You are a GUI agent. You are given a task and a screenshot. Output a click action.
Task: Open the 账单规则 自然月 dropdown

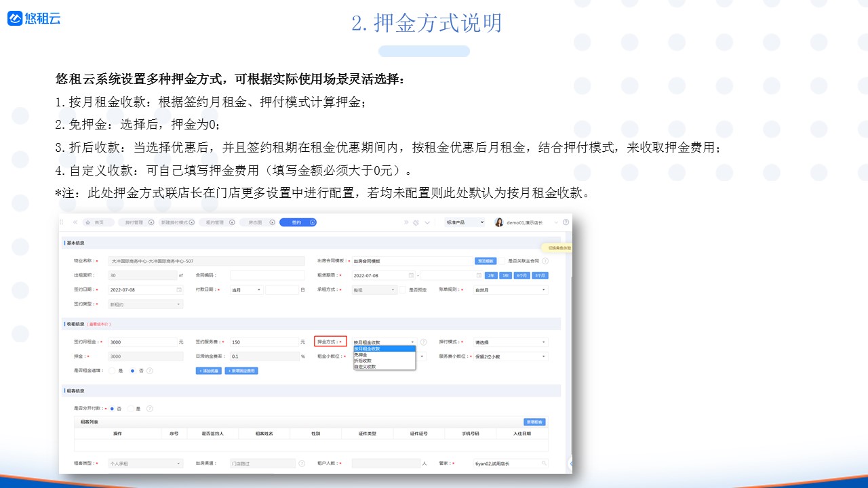tap(511, 289)
